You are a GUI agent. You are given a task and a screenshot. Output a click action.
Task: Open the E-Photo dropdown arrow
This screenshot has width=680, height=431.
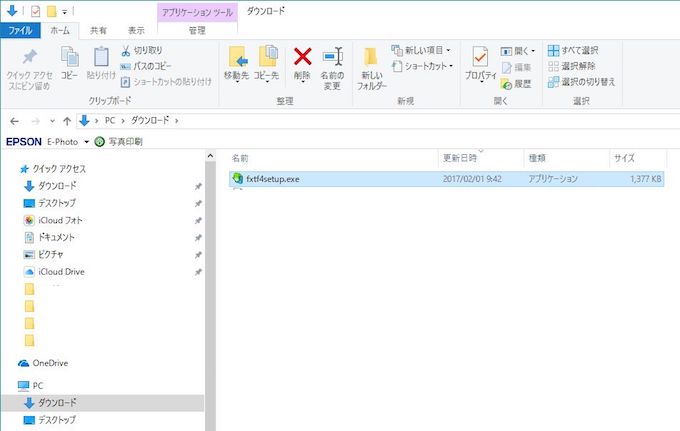click(x=87, y=141)
